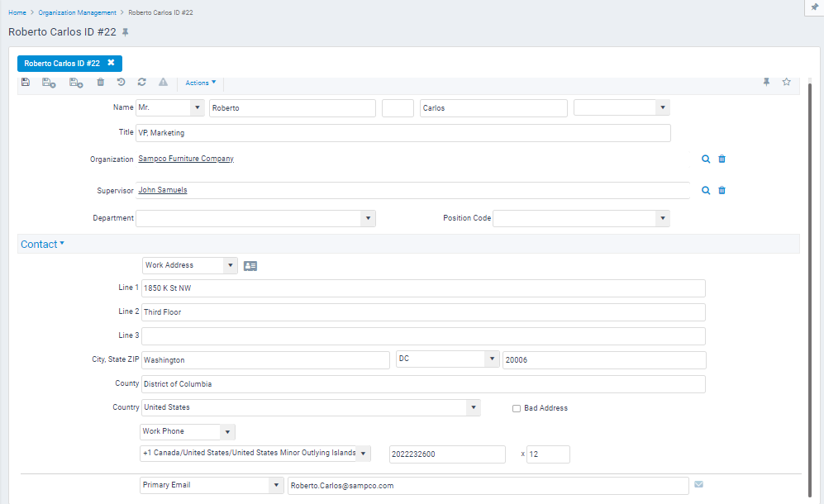Click the envelope icon next to Primary Email
824x504 pixels.
tap(699, 485)
